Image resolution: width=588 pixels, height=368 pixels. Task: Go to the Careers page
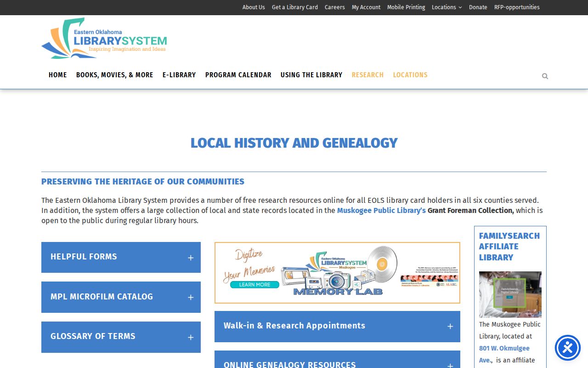[x=335, y=7]
